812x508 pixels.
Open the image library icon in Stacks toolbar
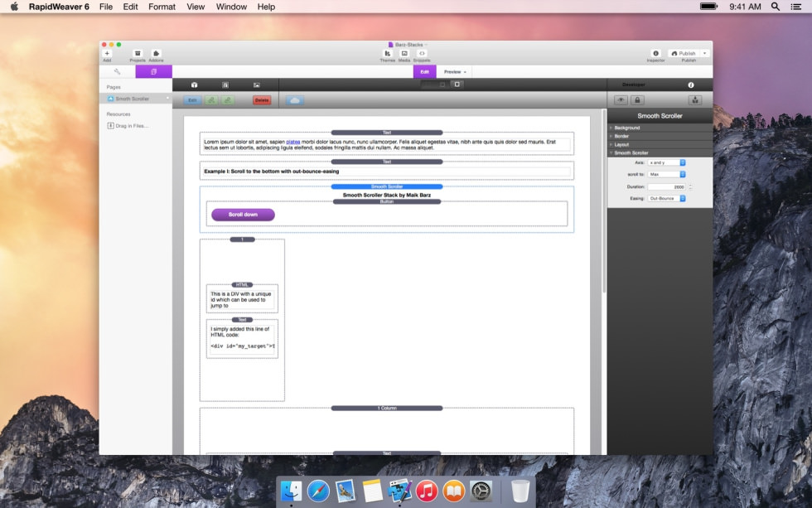pyautogui.click(x=256, y=85)
